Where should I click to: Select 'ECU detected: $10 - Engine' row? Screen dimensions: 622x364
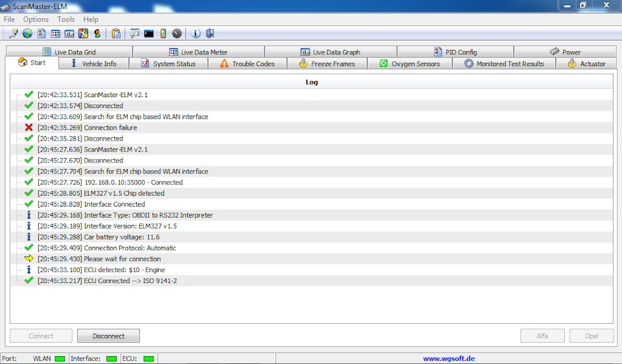point(312,269)
